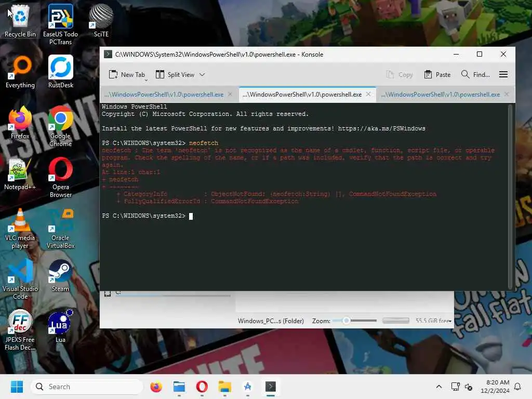Select the RustDesk desktop icon
The image size is (532, 399).
click(61, 72)
